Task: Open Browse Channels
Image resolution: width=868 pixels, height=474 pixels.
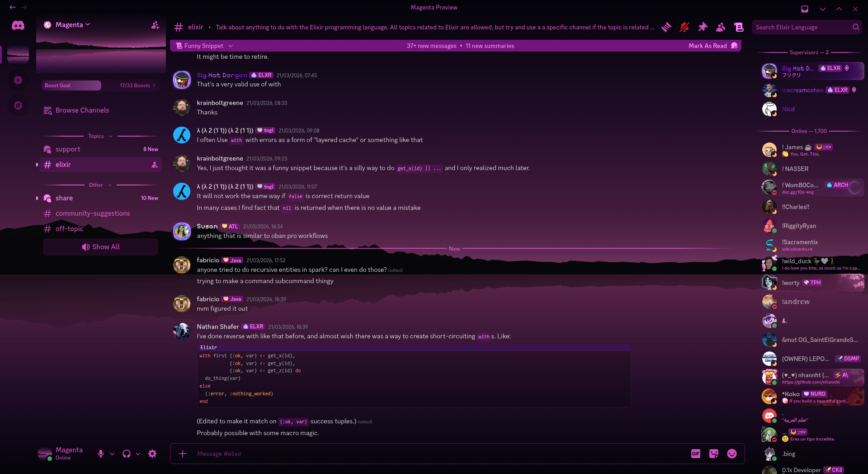Action: point(100,110)
